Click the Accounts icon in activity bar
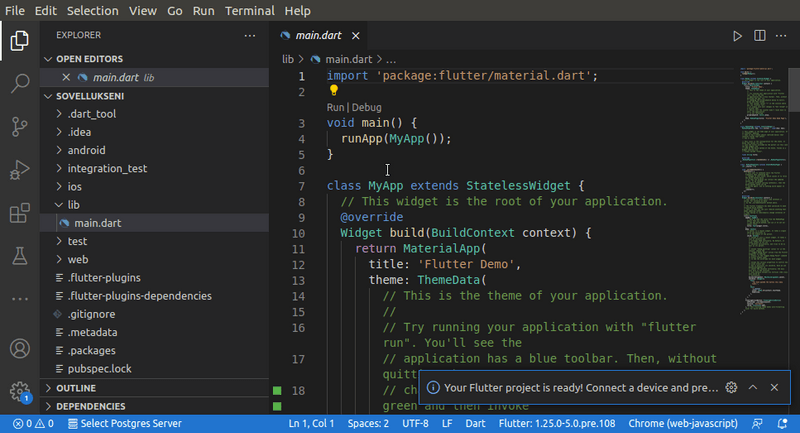Screen dimensions: 800x433 pyautogui.click(x=19, y=349)
